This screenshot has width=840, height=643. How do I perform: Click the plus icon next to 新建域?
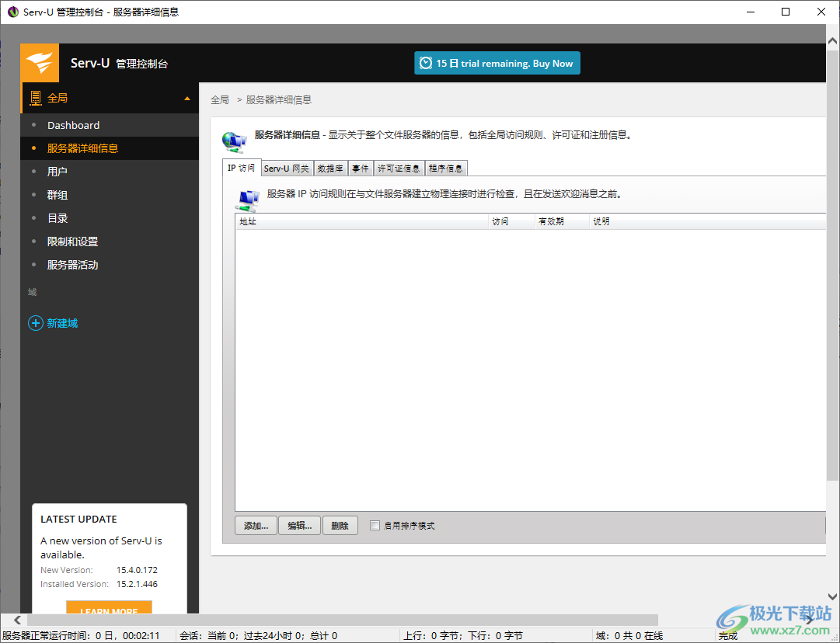(x=36, y=323)
